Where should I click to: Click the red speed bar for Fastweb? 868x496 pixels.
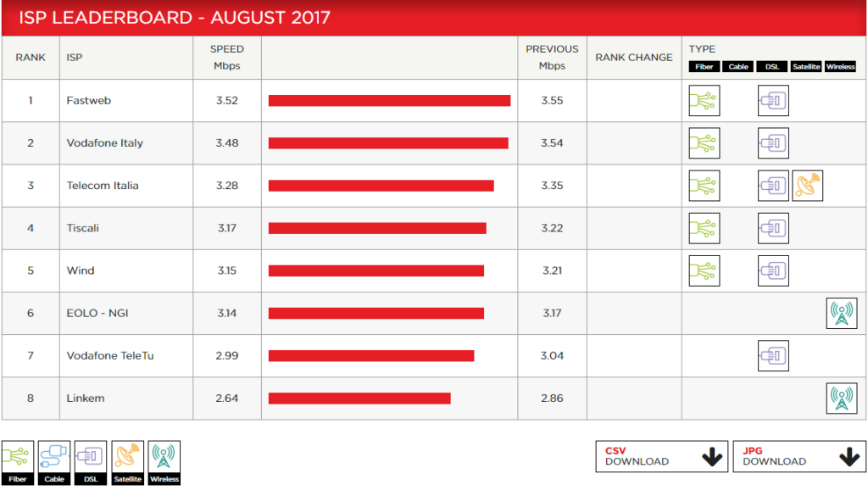[389, 101]
